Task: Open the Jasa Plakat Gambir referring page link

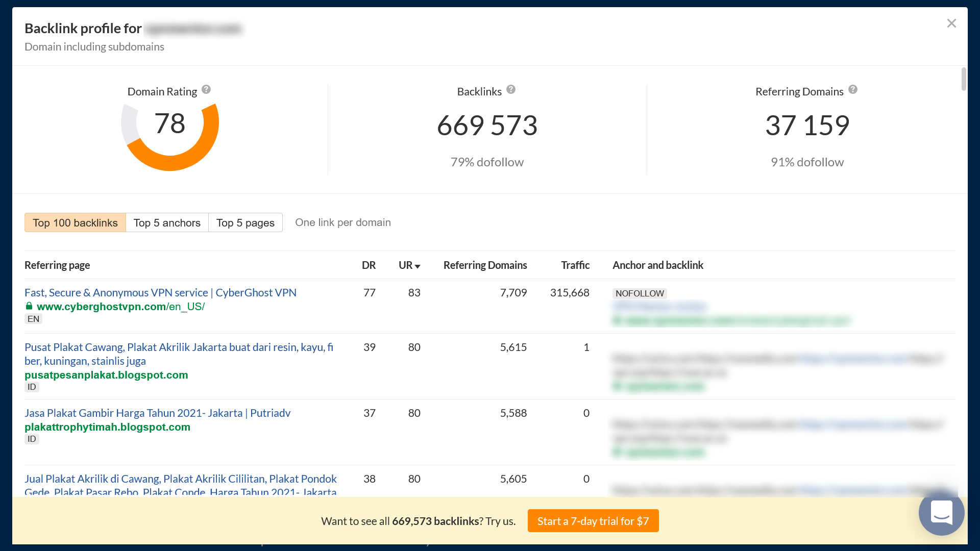Action: point(157,413)
